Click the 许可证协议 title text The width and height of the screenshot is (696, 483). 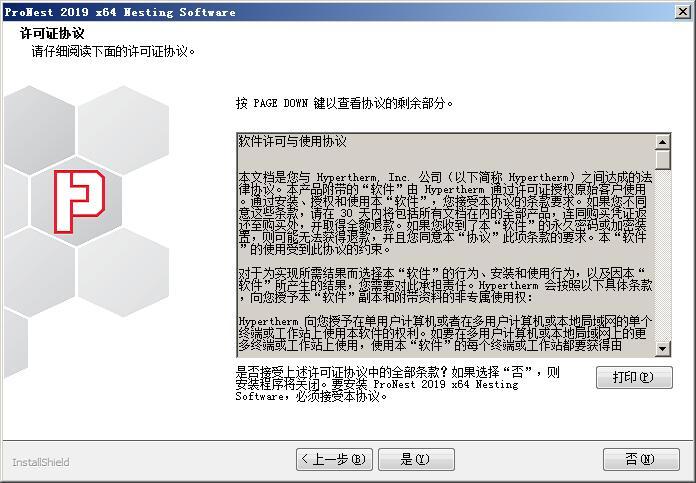[52, 33]
